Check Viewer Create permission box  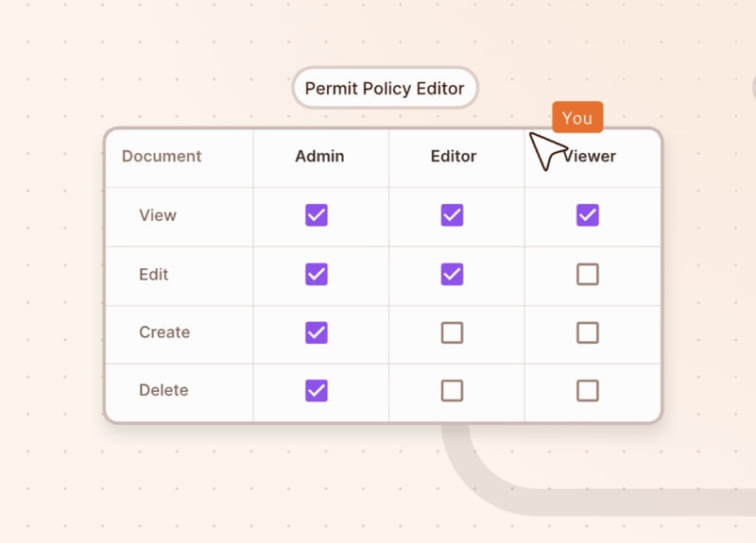click(x=588, y=332)
